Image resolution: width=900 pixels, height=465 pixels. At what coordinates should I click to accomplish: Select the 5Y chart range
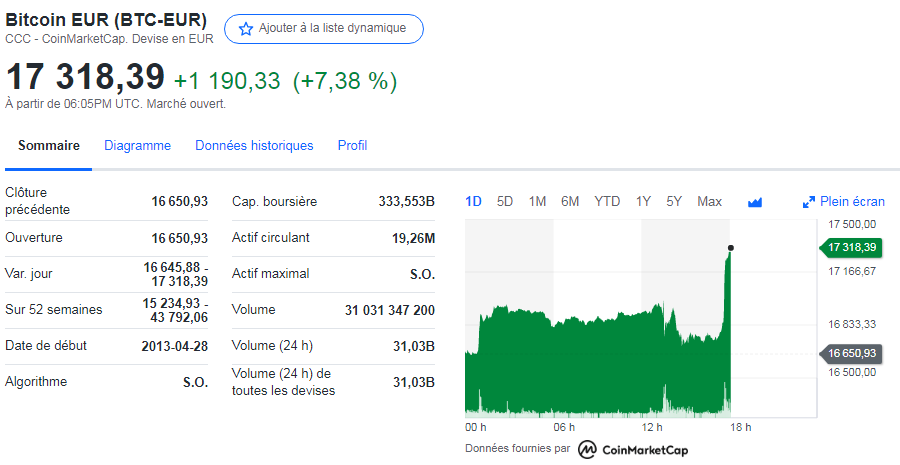674,202
